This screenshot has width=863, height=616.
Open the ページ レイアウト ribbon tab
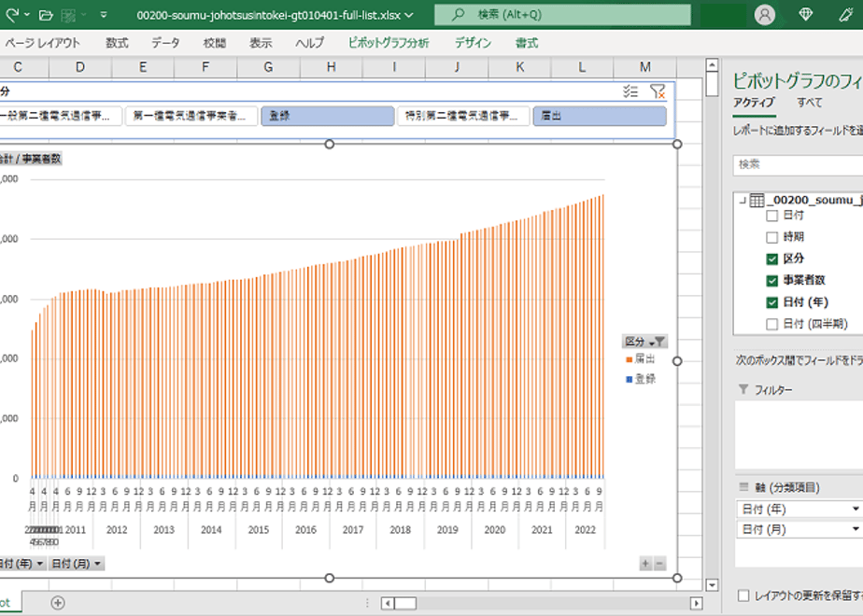(x=42, y=43)
